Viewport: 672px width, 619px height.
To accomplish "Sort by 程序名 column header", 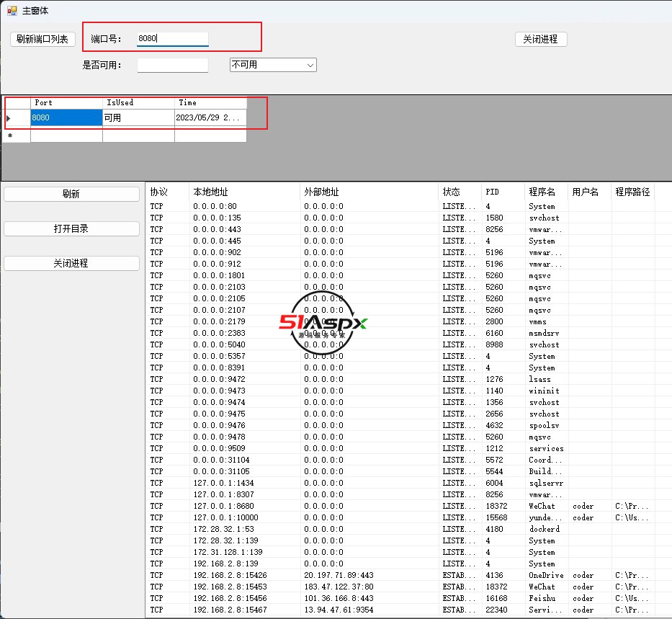I will 547,192.
